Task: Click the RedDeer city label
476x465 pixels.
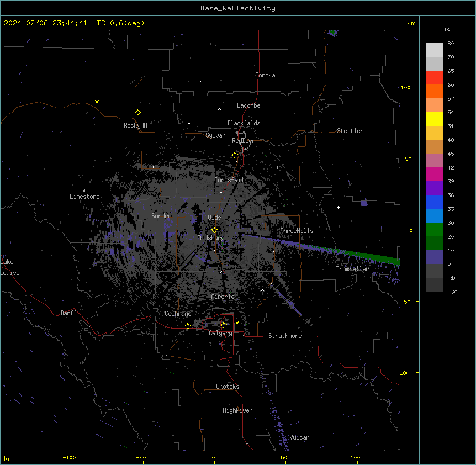Action: click(x=243, y=141)
